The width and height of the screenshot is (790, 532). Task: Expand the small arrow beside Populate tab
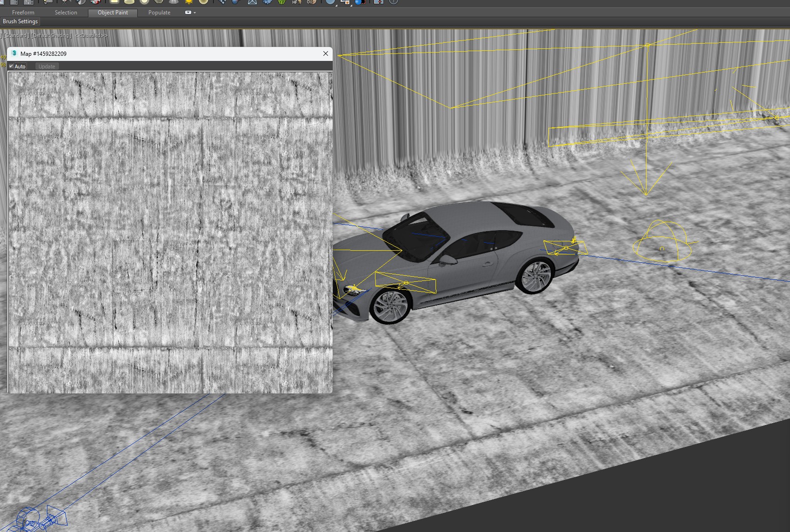(194, 13)
